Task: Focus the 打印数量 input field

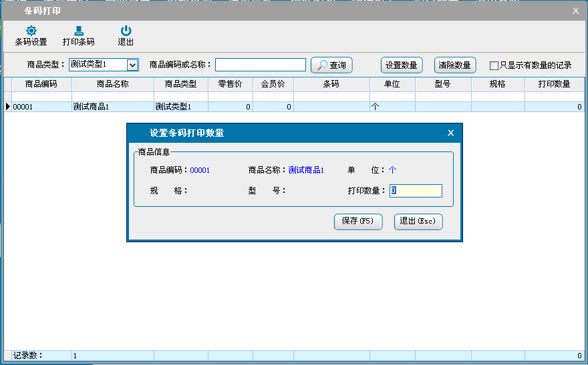Action: coord(416,191)
